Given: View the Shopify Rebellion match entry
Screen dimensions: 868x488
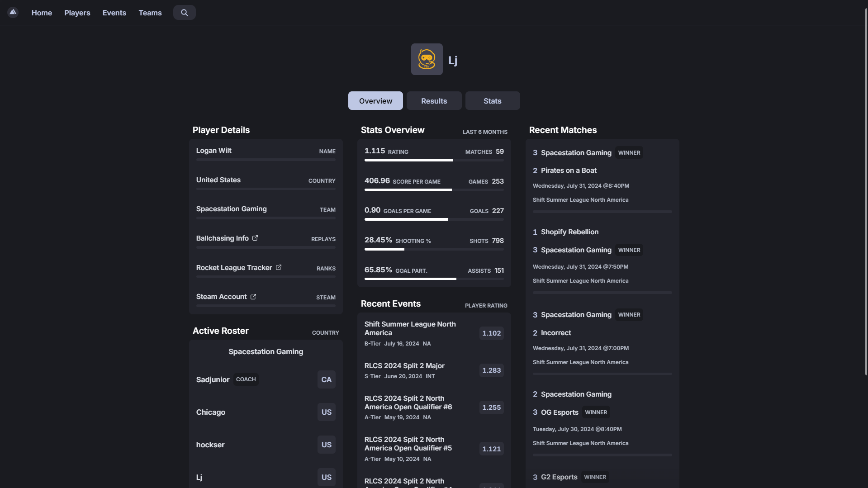Looking at the screenshot, I should (x=569, y=232).
